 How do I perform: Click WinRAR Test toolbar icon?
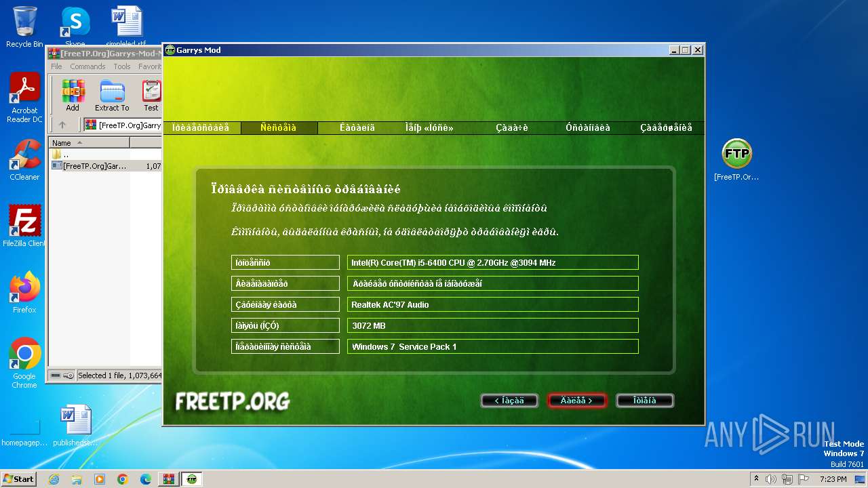point(151,96)
